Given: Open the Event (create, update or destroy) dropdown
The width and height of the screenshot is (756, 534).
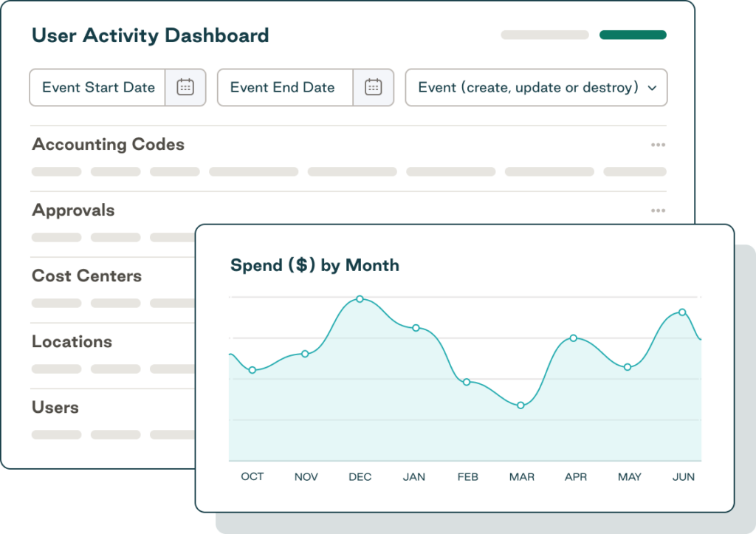Looking at the screenshot, I should 536,87.
